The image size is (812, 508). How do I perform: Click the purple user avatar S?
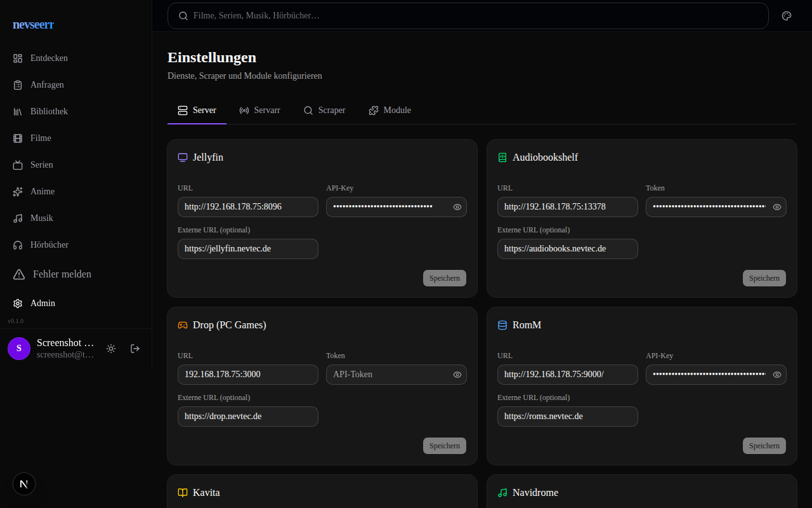[x=19, y=349]
